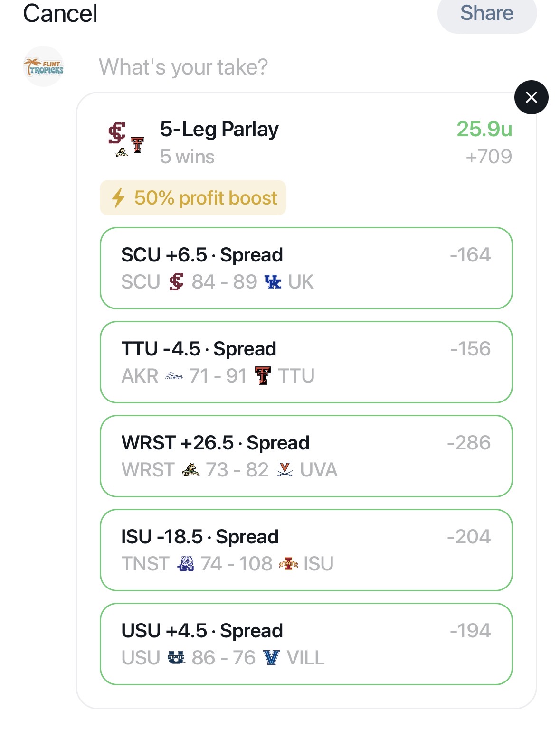Tap the 25.9u payout amount
The image size is (560, 756).
(x=484, y=129)
